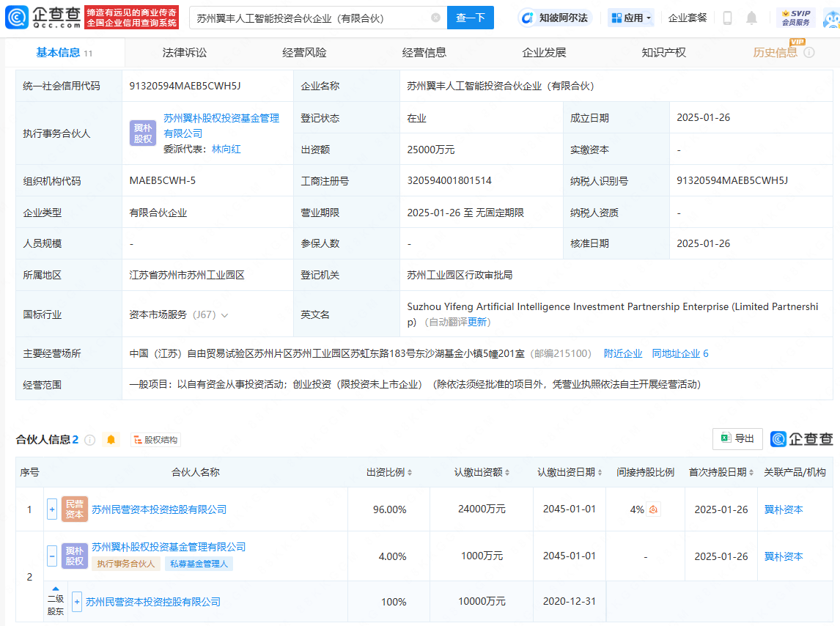Click the 导出 export button

tap(737, 439)
